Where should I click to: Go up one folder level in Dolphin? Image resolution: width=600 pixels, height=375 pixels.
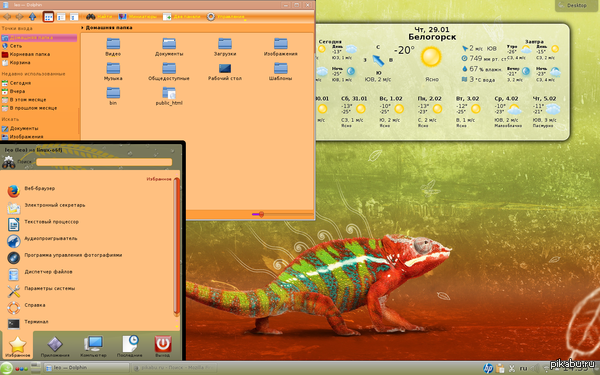click(x=33, y=17)
